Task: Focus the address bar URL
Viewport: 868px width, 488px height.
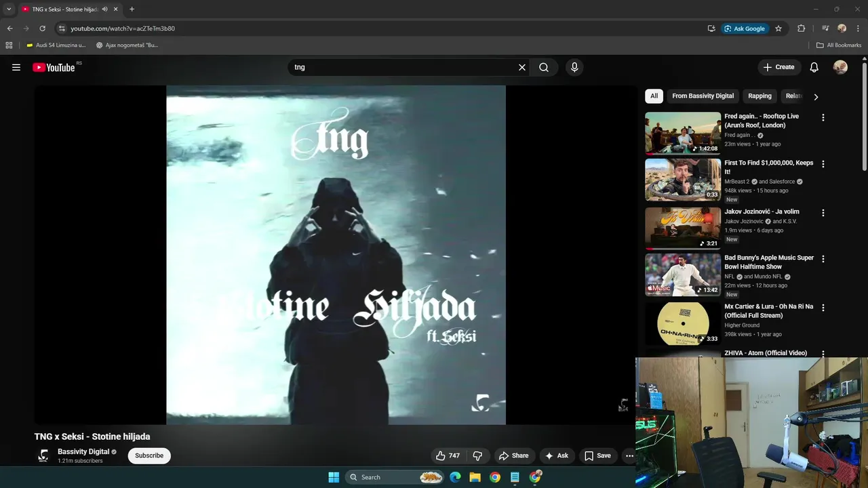Action: [x=123, y=28]
